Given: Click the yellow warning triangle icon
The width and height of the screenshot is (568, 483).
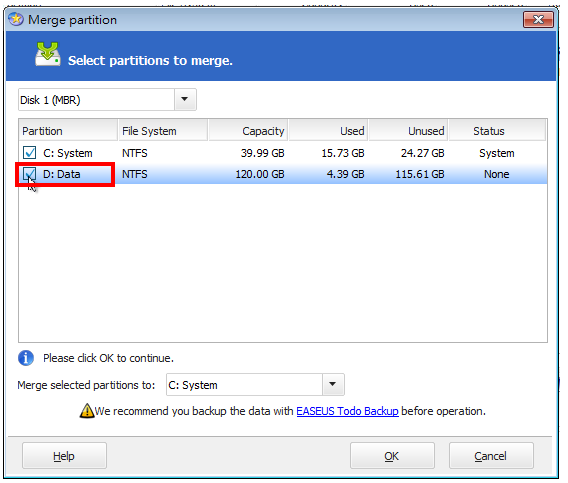Looking at the screenshot, I should click(x=87, y=411).
